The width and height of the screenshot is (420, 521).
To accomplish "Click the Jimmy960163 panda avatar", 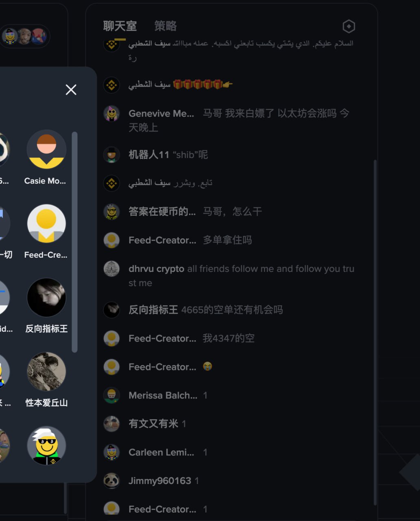I will pyautogui.click(x=111, y=481).
